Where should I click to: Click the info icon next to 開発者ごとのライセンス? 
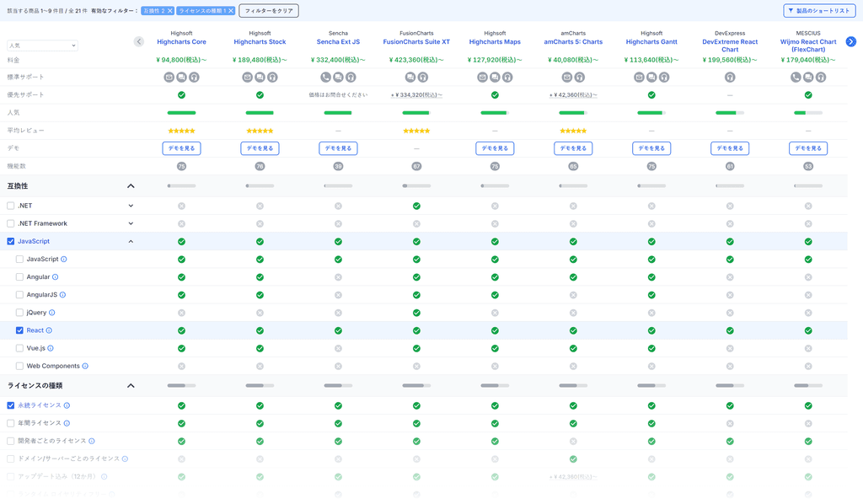pos(92,441)
